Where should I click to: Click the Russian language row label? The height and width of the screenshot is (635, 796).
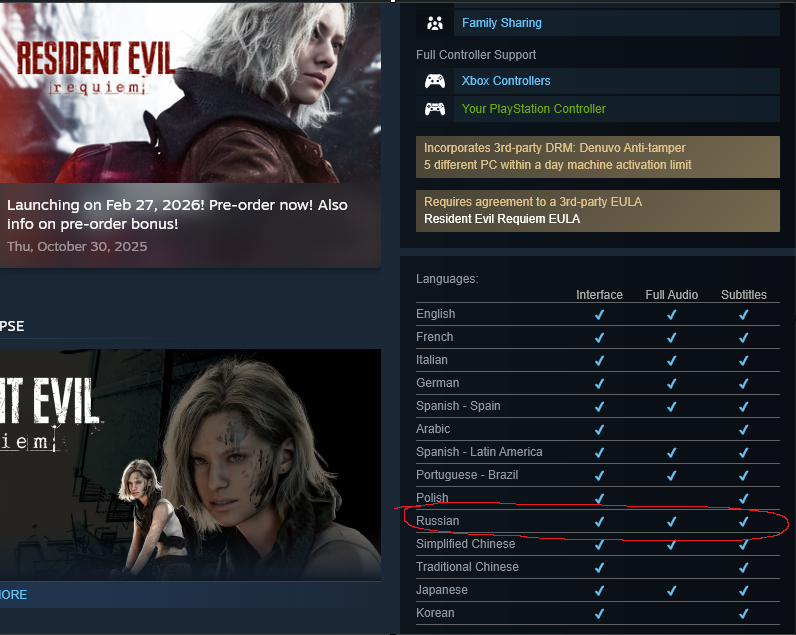click(437, 521)
